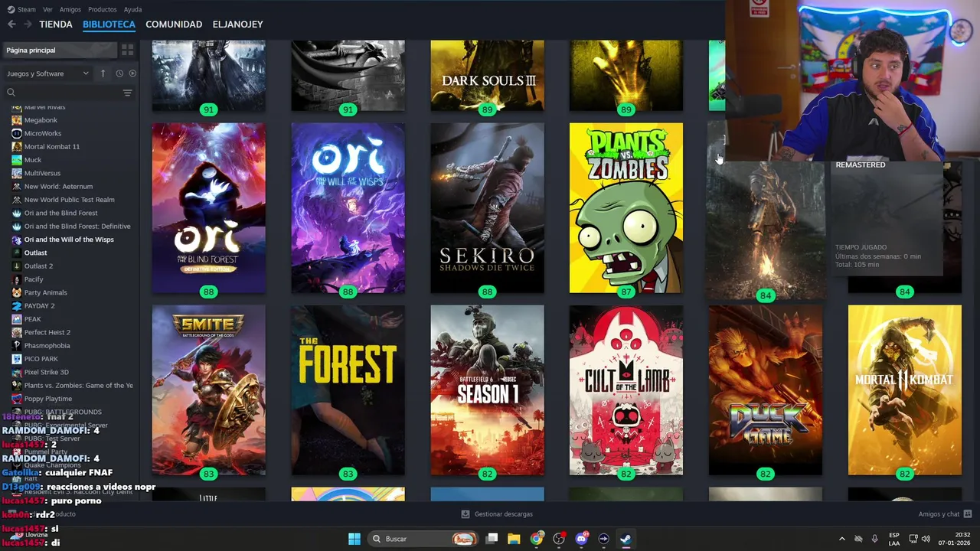The width and height of the screenshot is (980, 551).
Task: Select Phasmophobia in the games list
Action: coord(47,346)
